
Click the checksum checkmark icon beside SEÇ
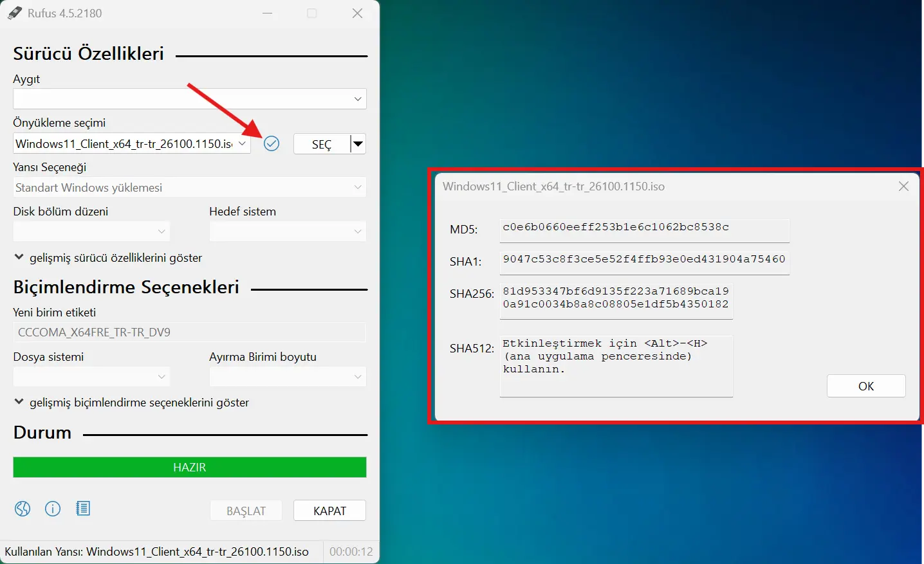[x=272, y=143]
